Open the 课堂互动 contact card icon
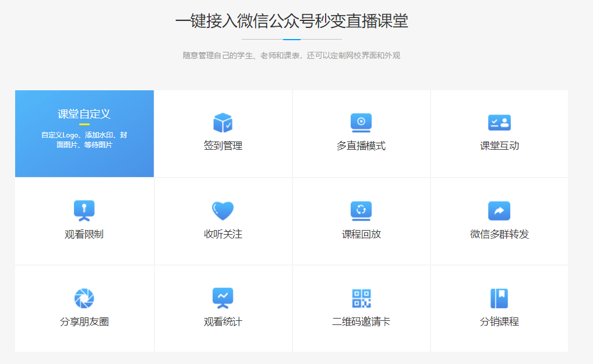This screenshot has height=364, width=593. (x=499, y=123)
